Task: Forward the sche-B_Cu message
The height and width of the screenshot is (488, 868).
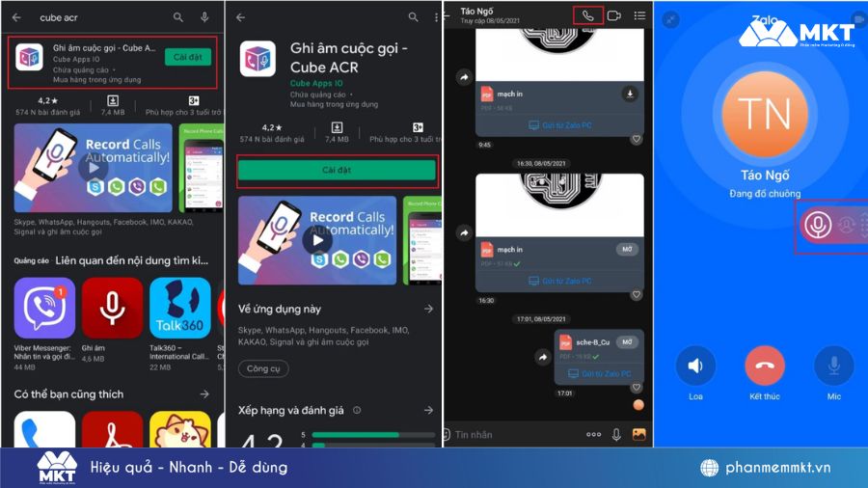Action: pyautogui.click(x=543, y=358)
